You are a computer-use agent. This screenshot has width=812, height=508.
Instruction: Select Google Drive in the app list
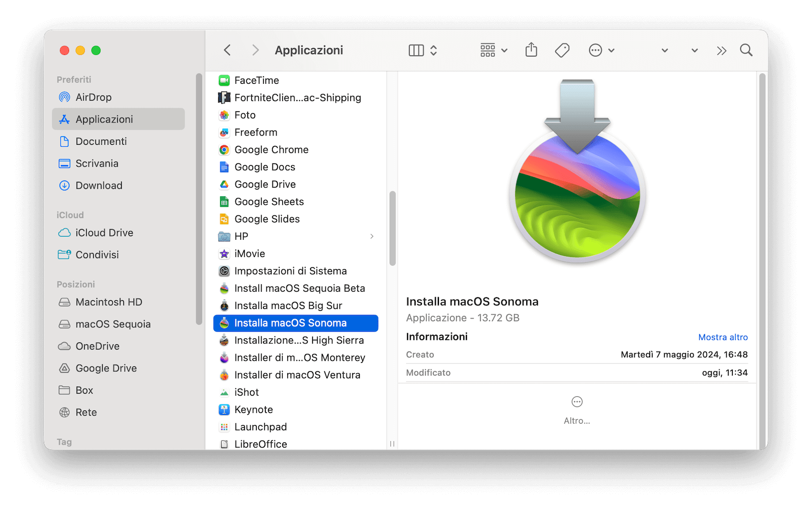[x=296, y=184]
